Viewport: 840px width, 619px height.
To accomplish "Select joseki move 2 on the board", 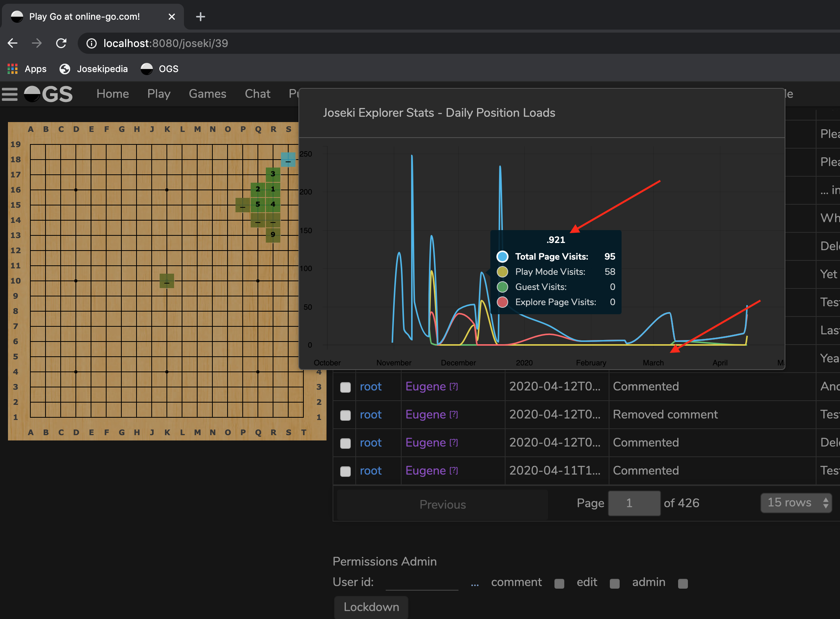I will pyautogui.click(x=258, y=190).
